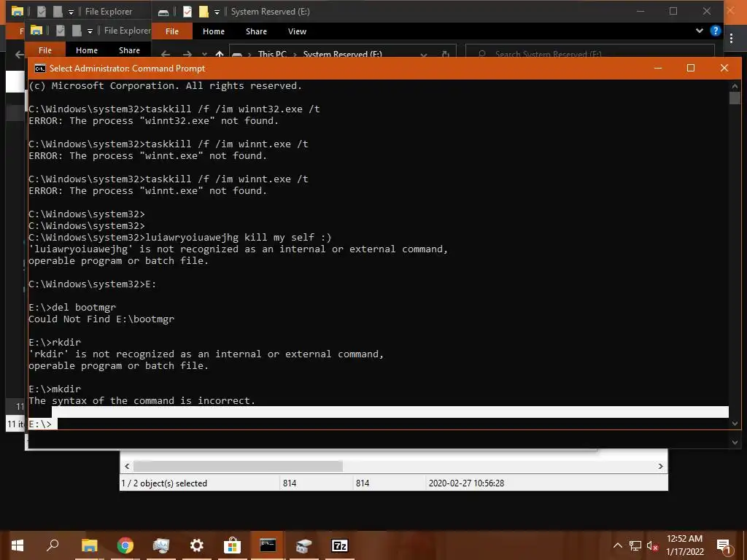Click drive icon in System Reserved title bar
Viewport: 747px width, 560px height.
pyautogui.click(x=163, y=12)
